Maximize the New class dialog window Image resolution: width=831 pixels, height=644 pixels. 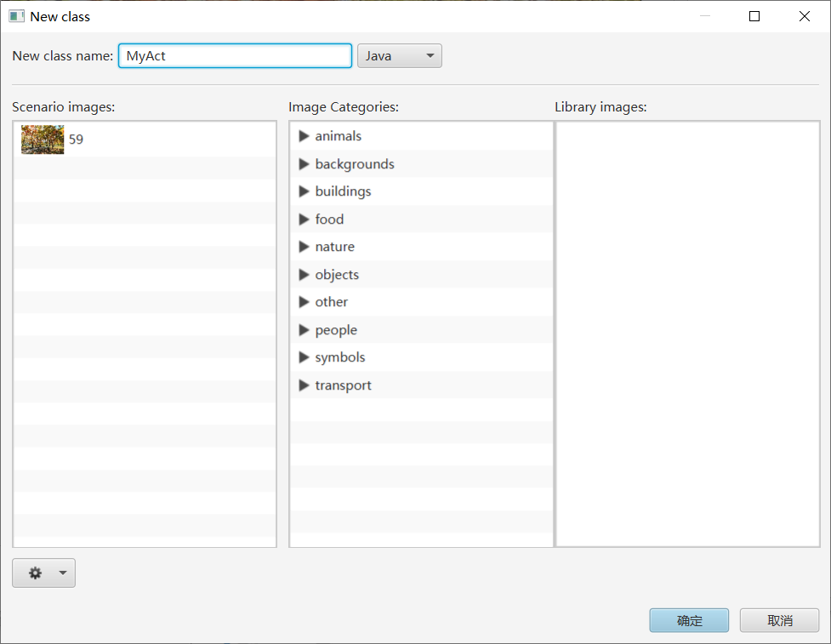click(x=754, y=16)
